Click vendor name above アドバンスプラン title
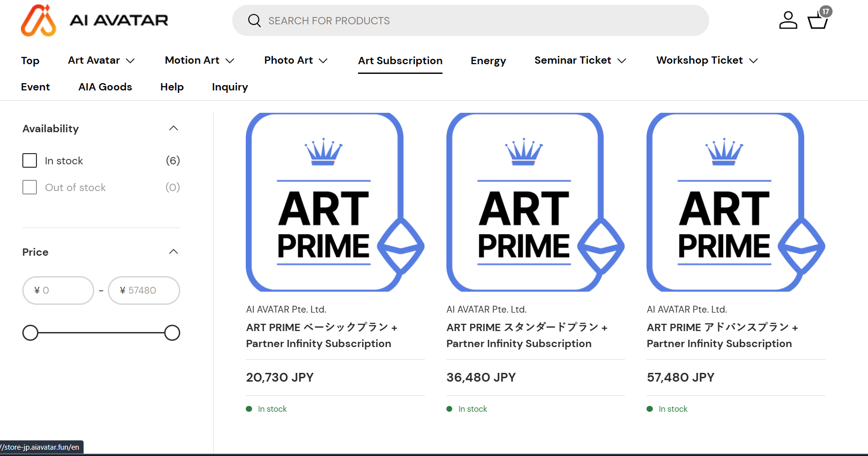Image resolution: width=868 pixels, height=456 pixels. click(x=687, y=309)
